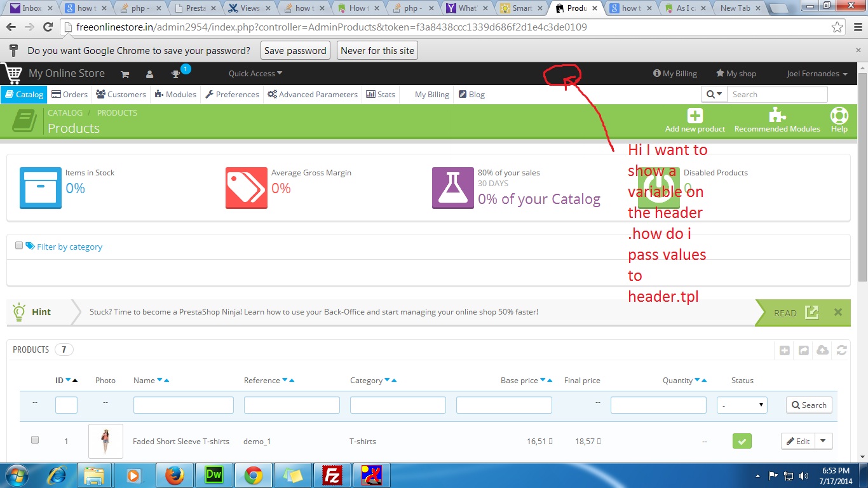The width and height of the screenshot is (868, 488).
Task: Open Recommended Modules puzzle icon
Action: click(777, 115)
